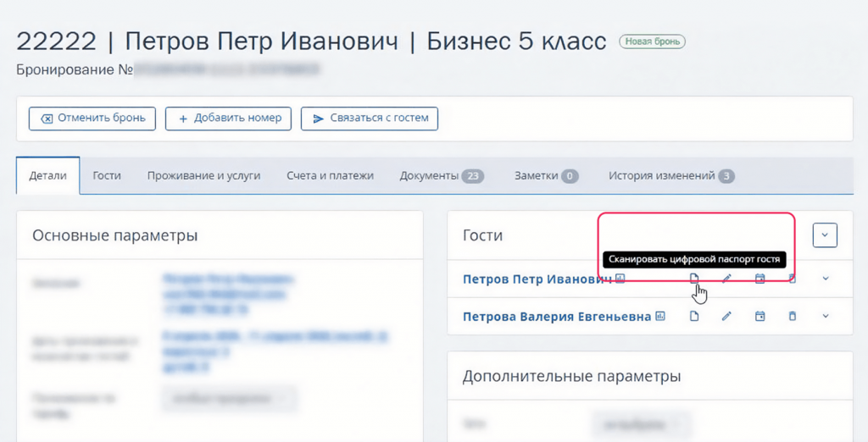Screen dimensions: 868x442
Task: Click the Бронирование № label
Action: tap(75, 69)
